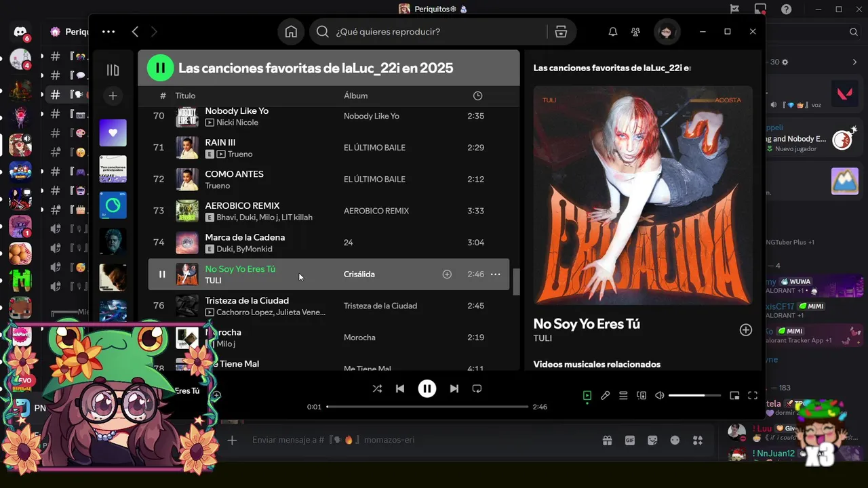The image size is (868, 488).
Task: Adjust the Spotify volume slider
Action: pos(694,395)
